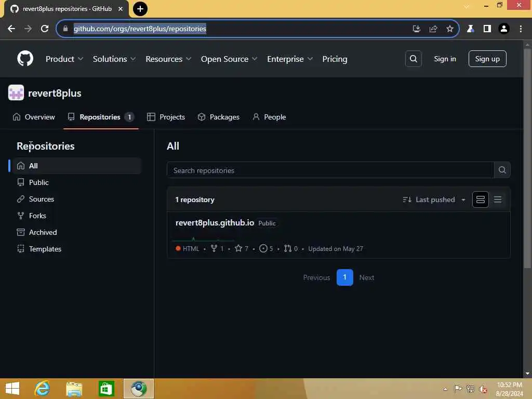
Task: Launch Internet Explorer from taskbar
Action: (43, 389)
